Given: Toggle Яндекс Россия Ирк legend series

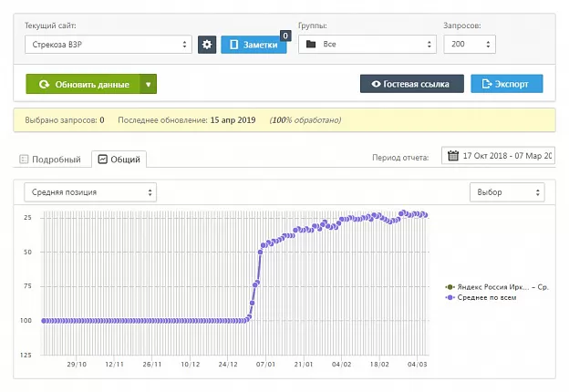Looking at the screenshot, I should coord(497,287).
